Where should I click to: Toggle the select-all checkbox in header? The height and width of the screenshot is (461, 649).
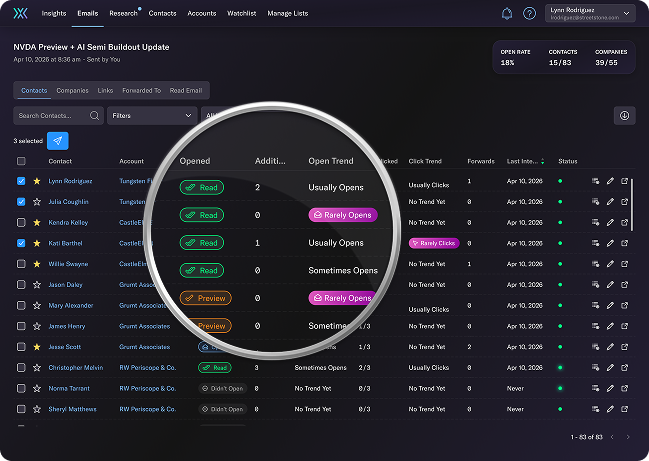point(21,161)
